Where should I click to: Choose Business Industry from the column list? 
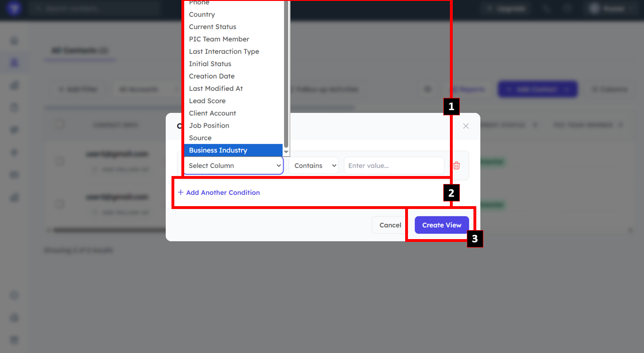coord(233,150)
